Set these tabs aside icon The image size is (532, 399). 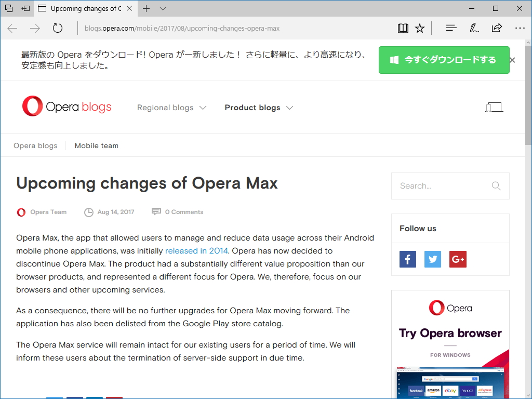coord(25,8)
